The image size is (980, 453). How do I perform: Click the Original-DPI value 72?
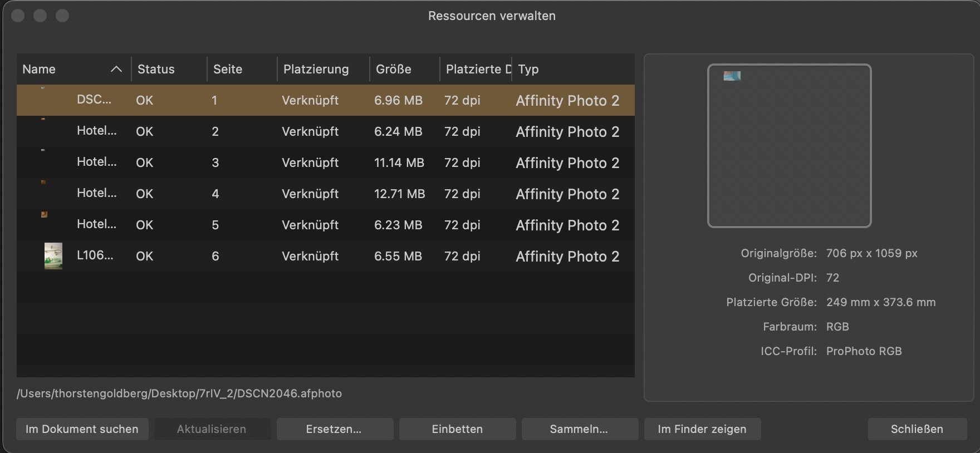[x=832, y=278]
